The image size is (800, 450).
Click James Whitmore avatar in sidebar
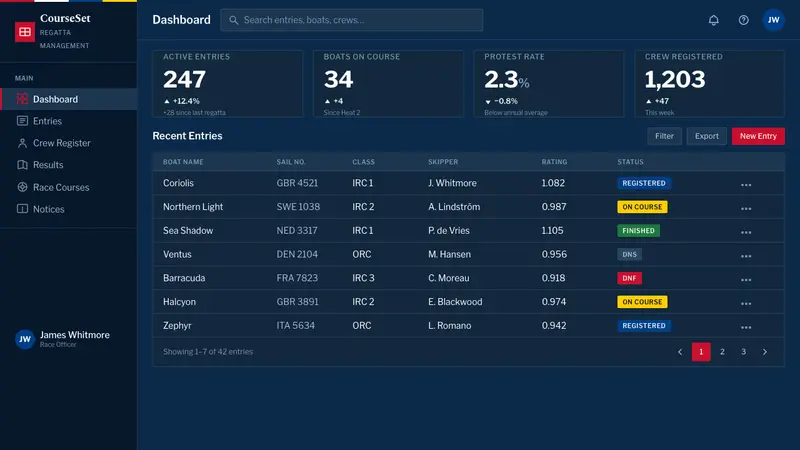coord(24,339)
